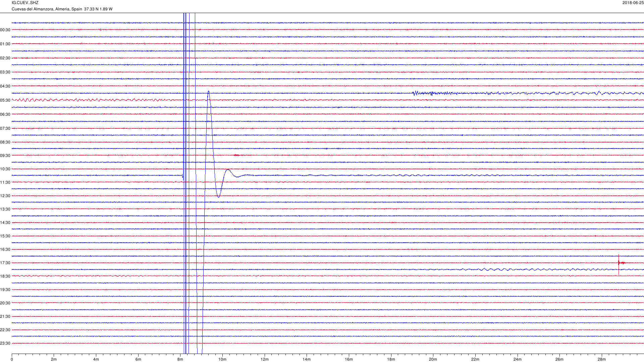The image size is (644, 362).
Task: Click the 26m axis tick label
Action: point(559,359)
